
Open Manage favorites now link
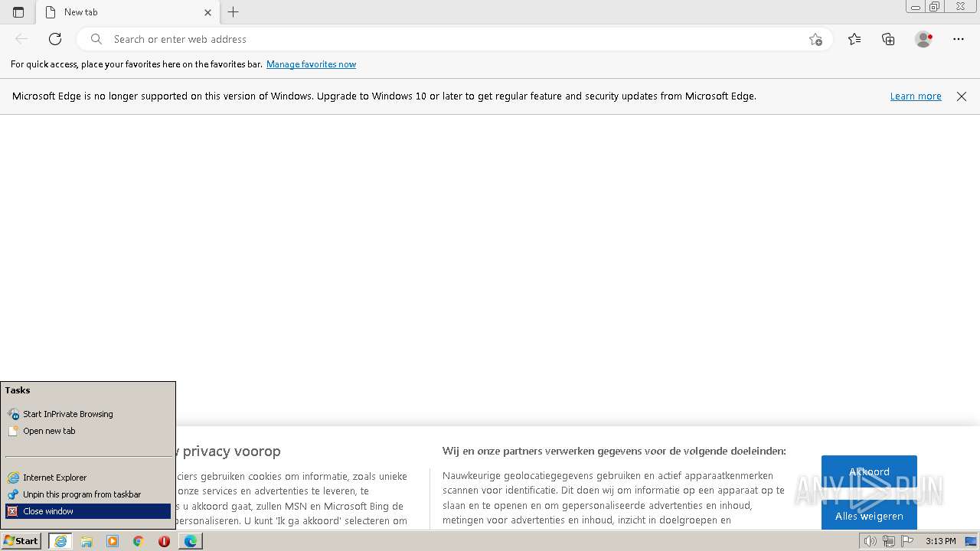311,64
